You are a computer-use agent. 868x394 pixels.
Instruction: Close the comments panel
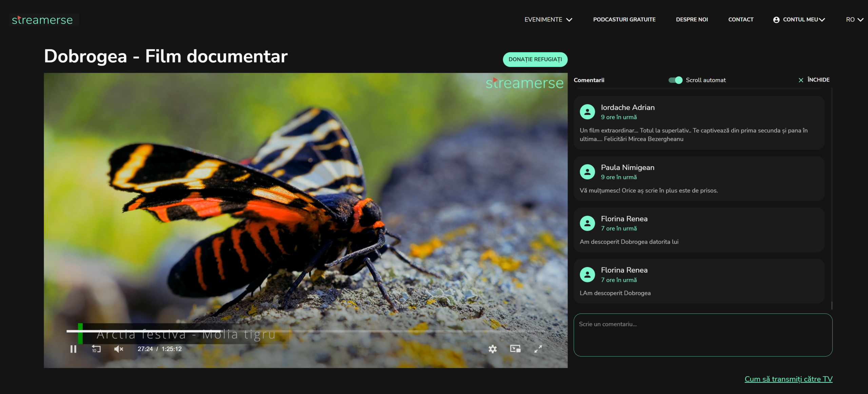click(x=813, y=80)
